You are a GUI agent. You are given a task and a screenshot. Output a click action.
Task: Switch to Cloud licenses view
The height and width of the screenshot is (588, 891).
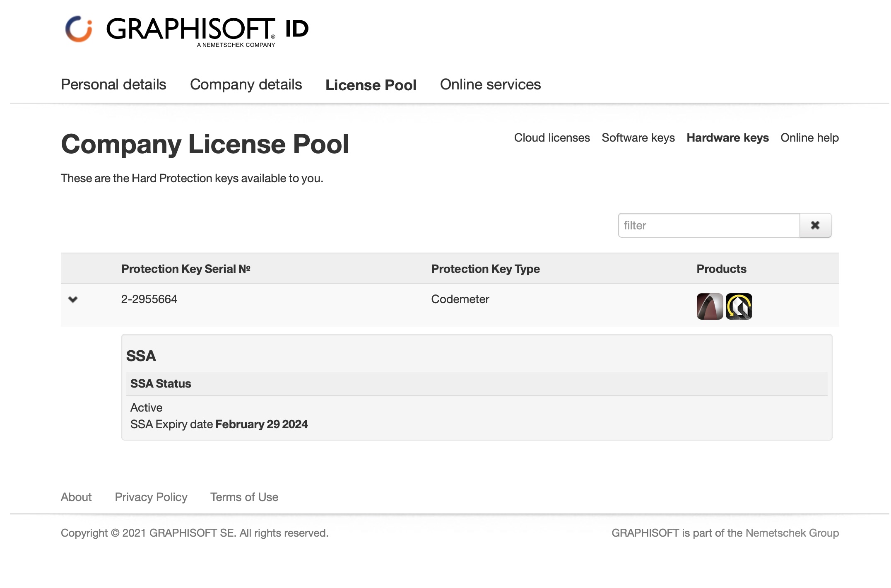click(552, 137)
